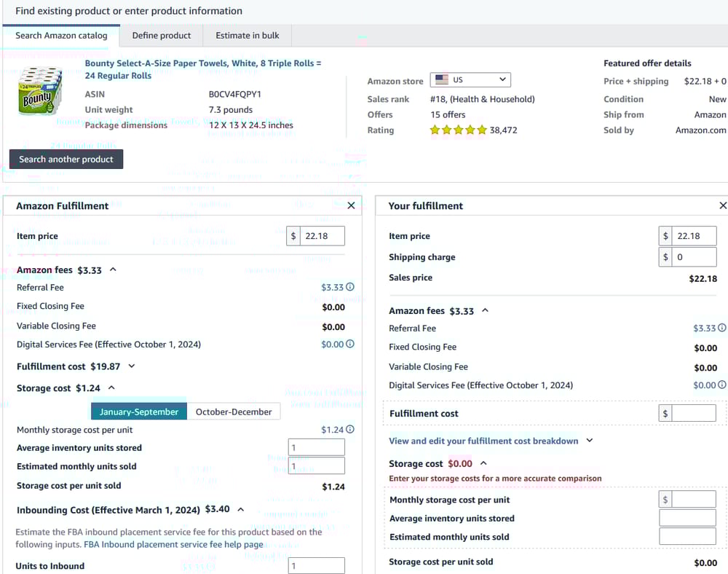Open FBA Inbound placement service fee help page

[x=173, y=544]
